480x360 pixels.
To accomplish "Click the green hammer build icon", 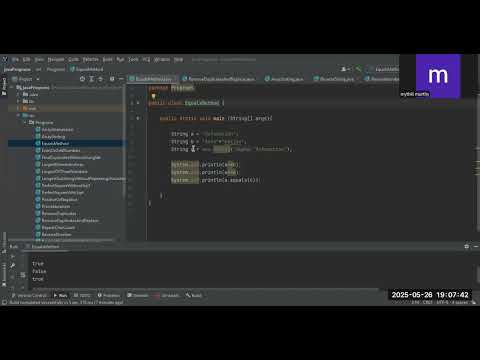I will 358,69.
